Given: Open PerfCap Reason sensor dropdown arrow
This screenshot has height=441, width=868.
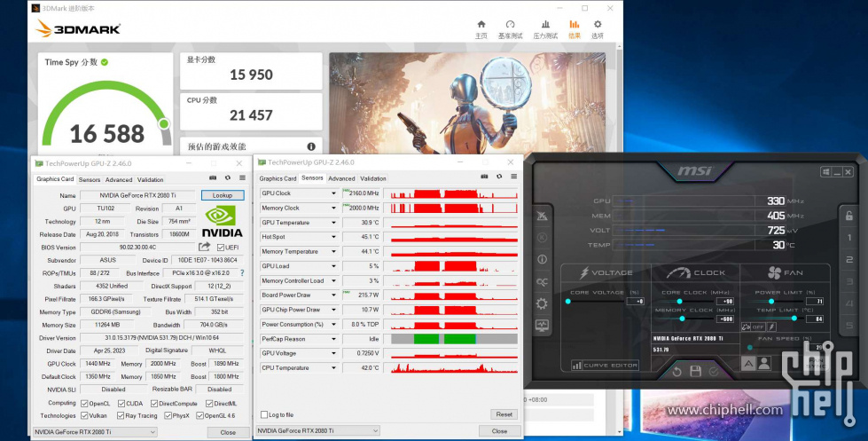Looking at the screenshot, I should coord(333,338).
